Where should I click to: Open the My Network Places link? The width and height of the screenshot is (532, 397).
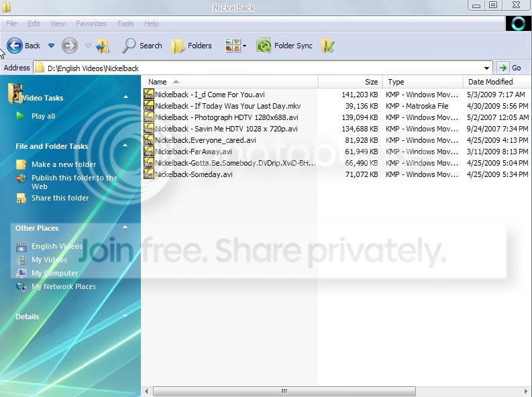(64, 286)
